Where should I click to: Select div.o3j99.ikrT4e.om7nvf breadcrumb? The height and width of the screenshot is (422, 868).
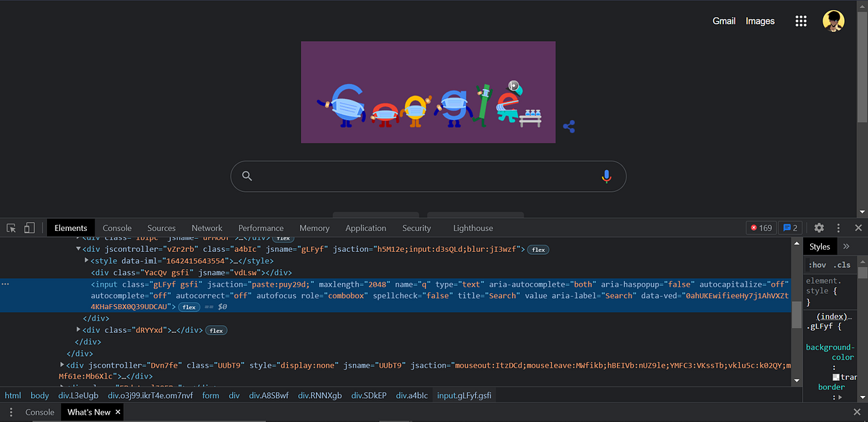150,395
